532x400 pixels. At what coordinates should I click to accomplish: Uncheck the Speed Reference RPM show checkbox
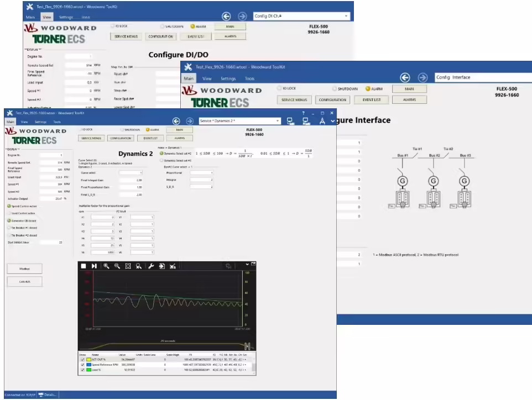pyautogui.click(x=82, y=365)
